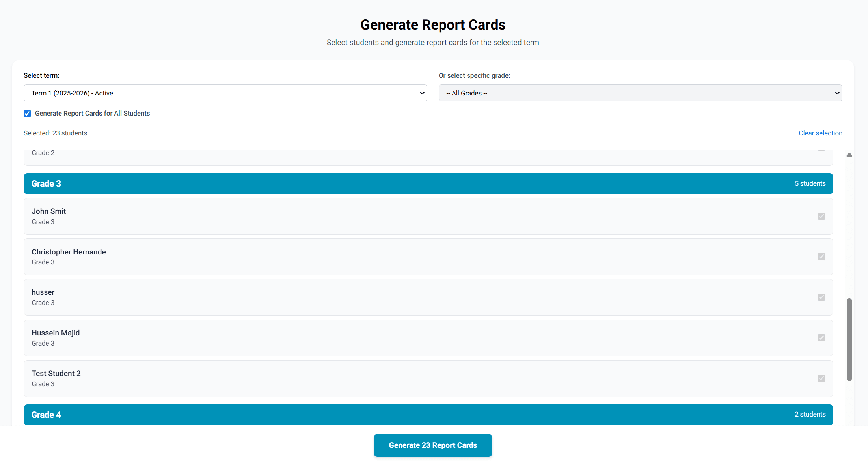
Task: Toggle Generate Report Cards for All Students checkbox
Action: coord(27,114)
